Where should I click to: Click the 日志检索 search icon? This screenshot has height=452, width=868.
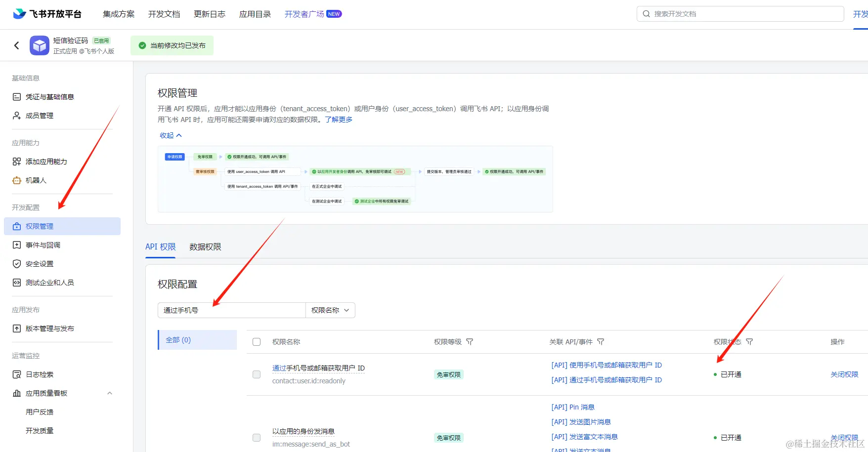pos(17,374)
